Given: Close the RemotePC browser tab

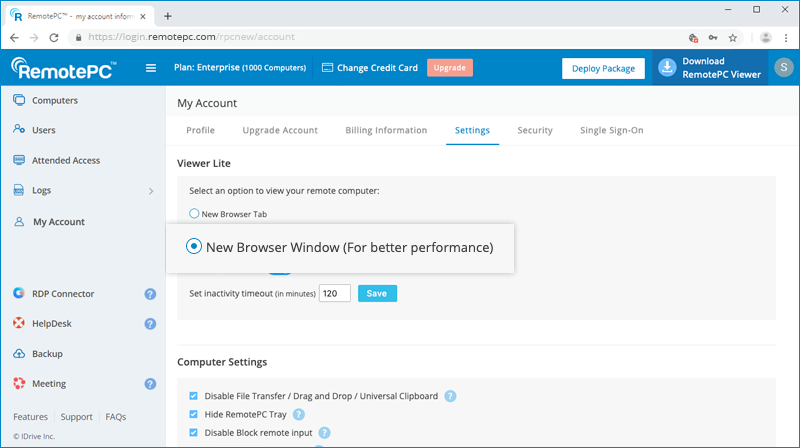Looking at the screenshot, I should pos(143,16).
